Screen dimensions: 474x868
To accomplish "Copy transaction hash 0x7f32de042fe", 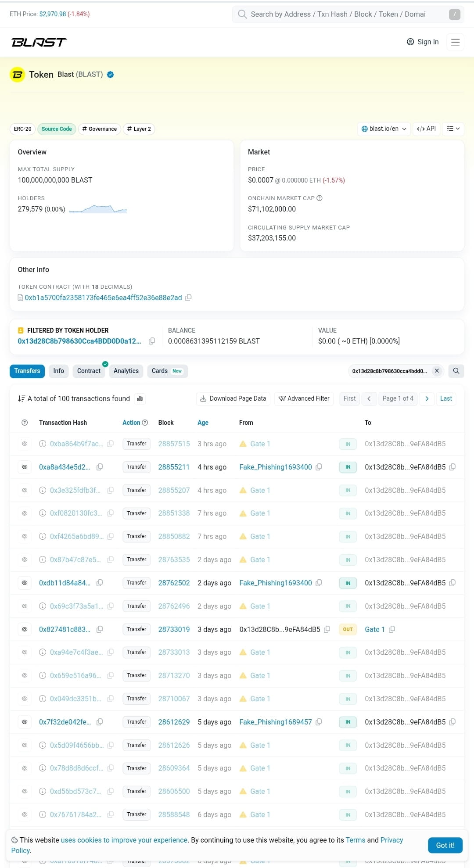I will [x=100, y=722].
